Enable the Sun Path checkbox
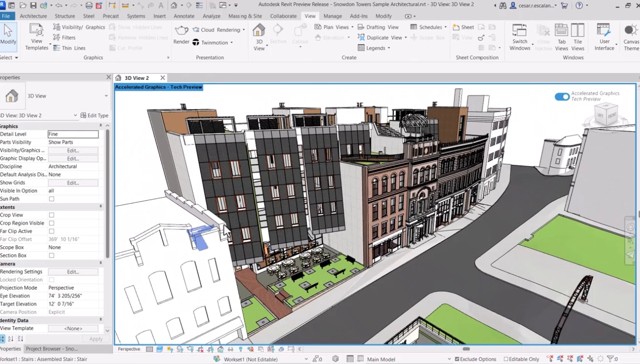Screen dimensions: 640x364 point(51,199)
